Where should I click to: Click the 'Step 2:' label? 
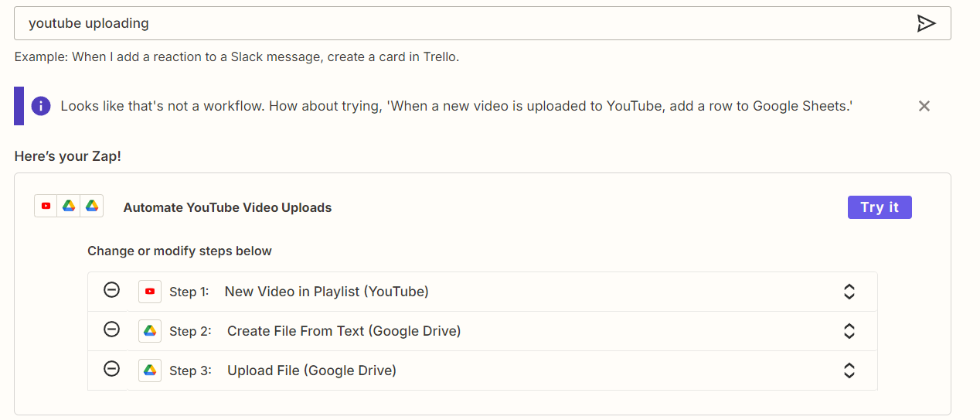[x=190, y=331]
